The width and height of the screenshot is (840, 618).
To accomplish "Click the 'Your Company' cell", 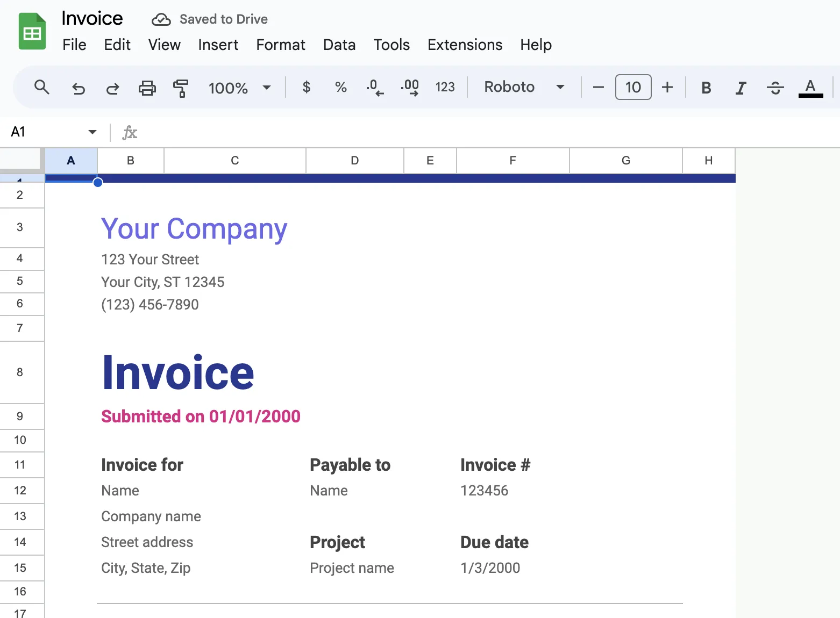I will (x=194, y=228).
